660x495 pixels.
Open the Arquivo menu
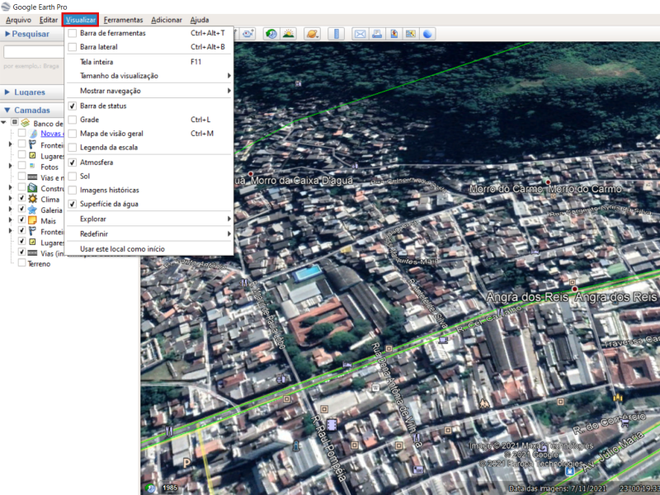(18, 20)
